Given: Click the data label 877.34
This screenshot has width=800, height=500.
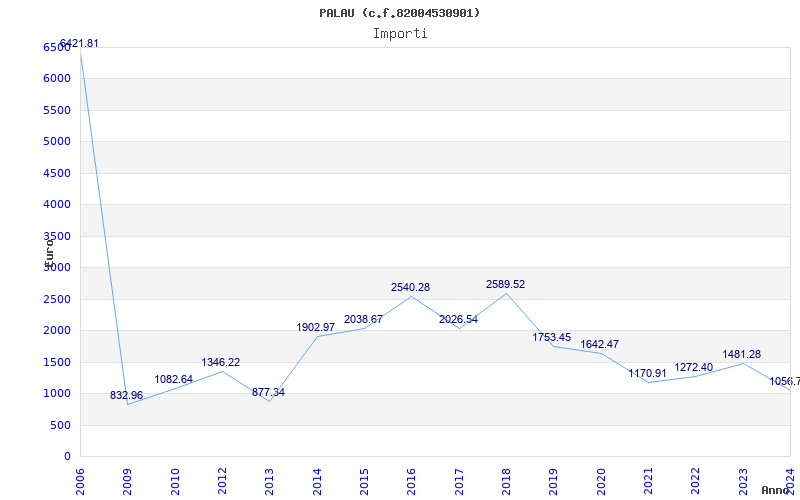Looking at the screenshot, I should pyautogui.click(x=268, y=392).
